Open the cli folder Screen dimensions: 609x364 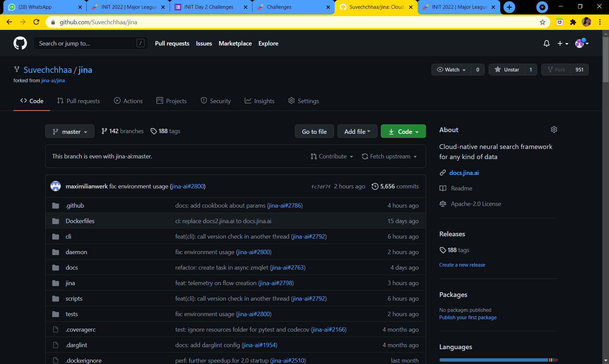pos(68,237)
